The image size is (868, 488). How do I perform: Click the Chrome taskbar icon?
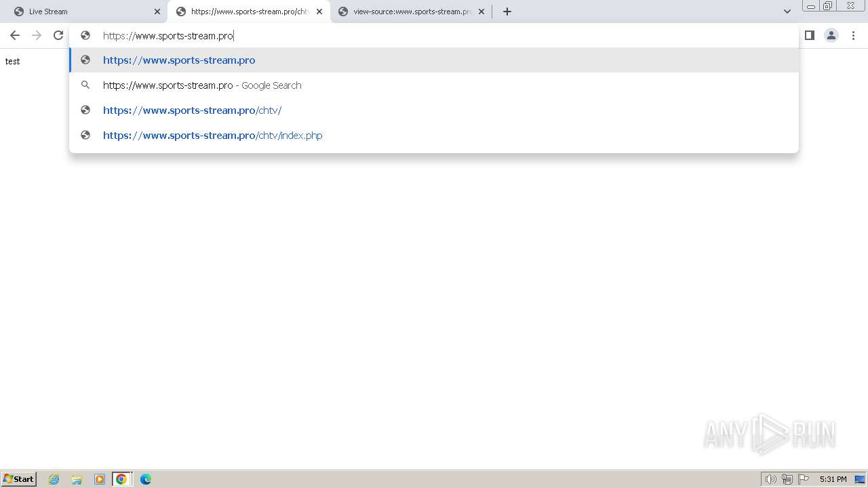(121, 479)
